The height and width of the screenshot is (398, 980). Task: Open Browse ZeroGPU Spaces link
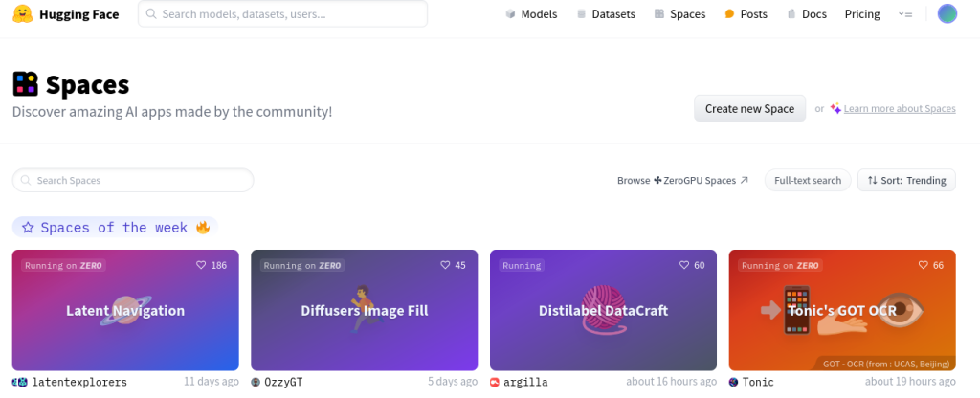click(x=682, y=181)
